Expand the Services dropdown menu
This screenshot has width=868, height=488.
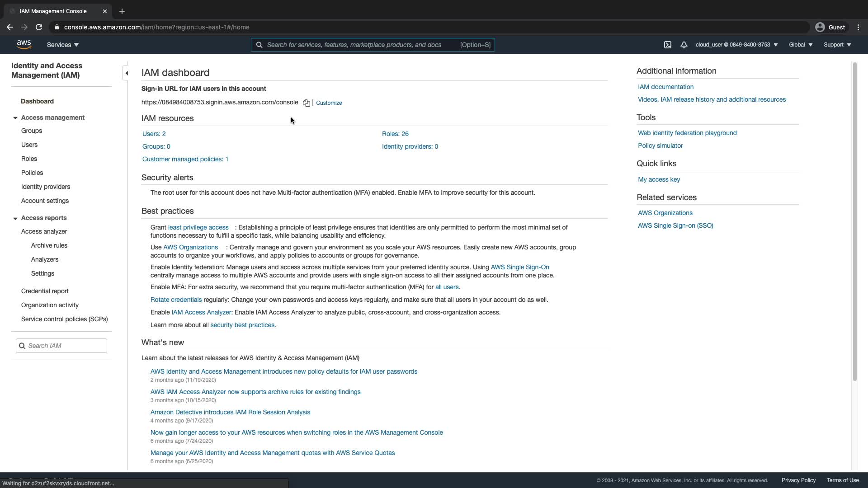tap(62, 45)
